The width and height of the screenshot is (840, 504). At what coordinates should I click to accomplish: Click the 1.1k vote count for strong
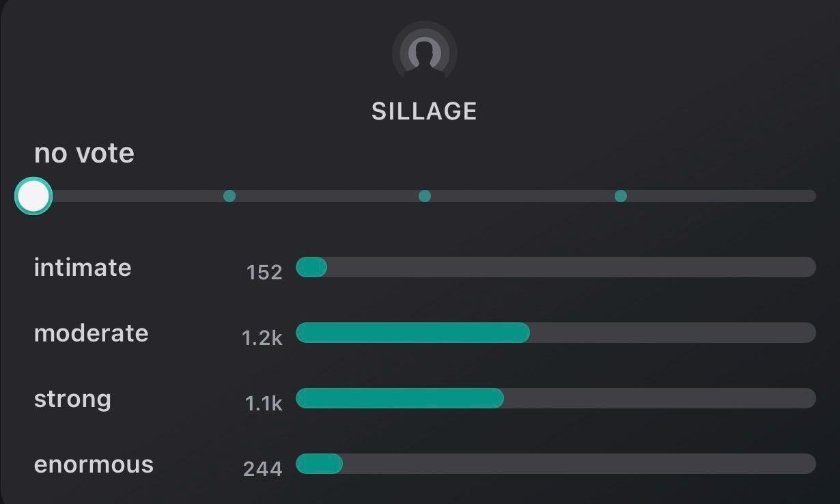(264, 404)
